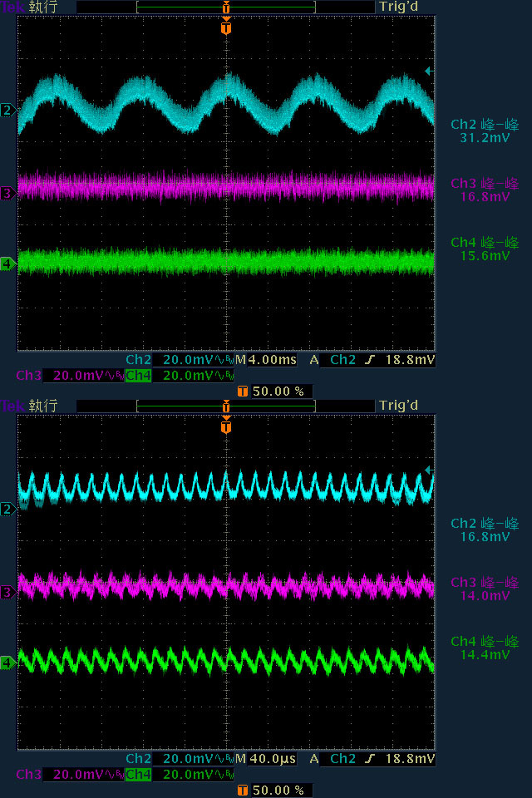This screenshot has height=798, width=532.
Task: Click the Ch2 20.0mV scale readout in 4.00ms capture
Action: pyautogui.click(x=180, y=360)
